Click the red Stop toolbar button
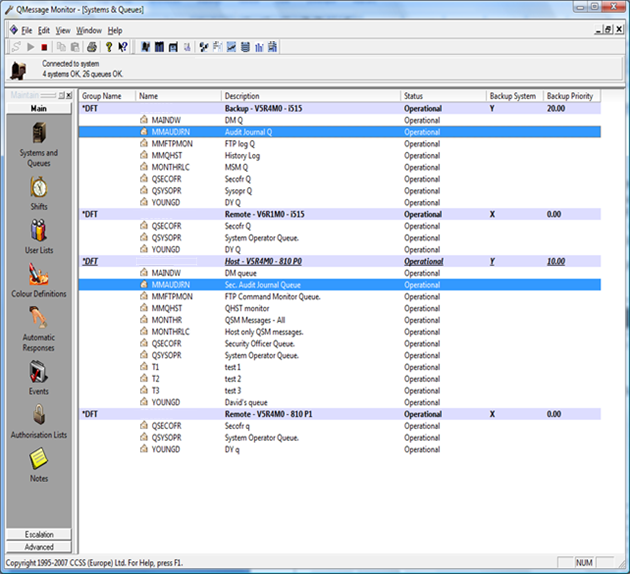Viewport: 630px width, 574px height. 45,47
